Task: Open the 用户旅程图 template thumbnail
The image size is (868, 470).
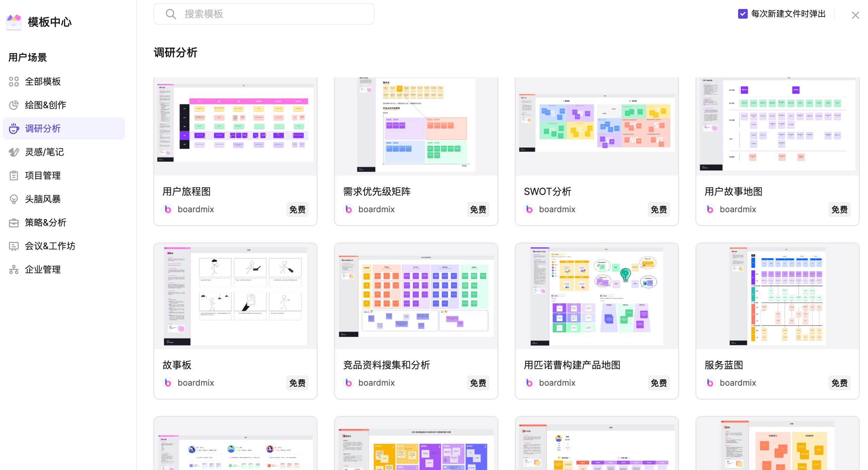Action: point(236,126)
